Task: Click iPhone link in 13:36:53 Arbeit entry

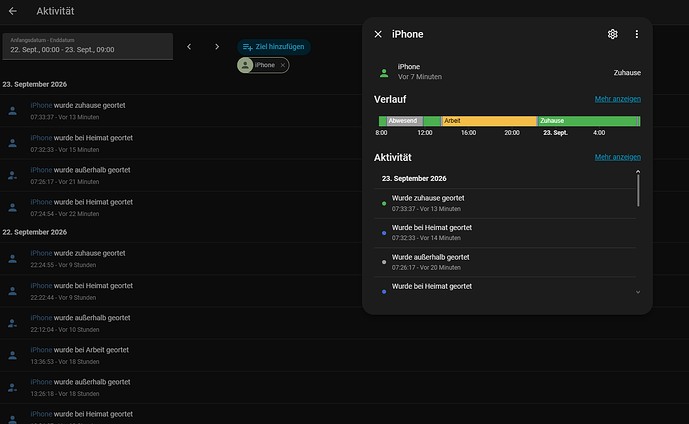Action: click(x=41, y=350)
